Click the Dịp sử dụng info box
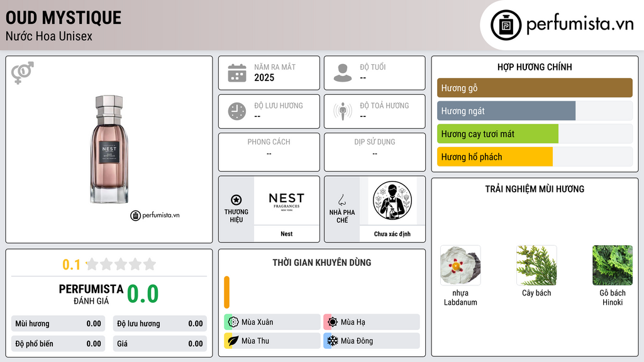Viewport: 644px width, 362px height. coord(375,152)
